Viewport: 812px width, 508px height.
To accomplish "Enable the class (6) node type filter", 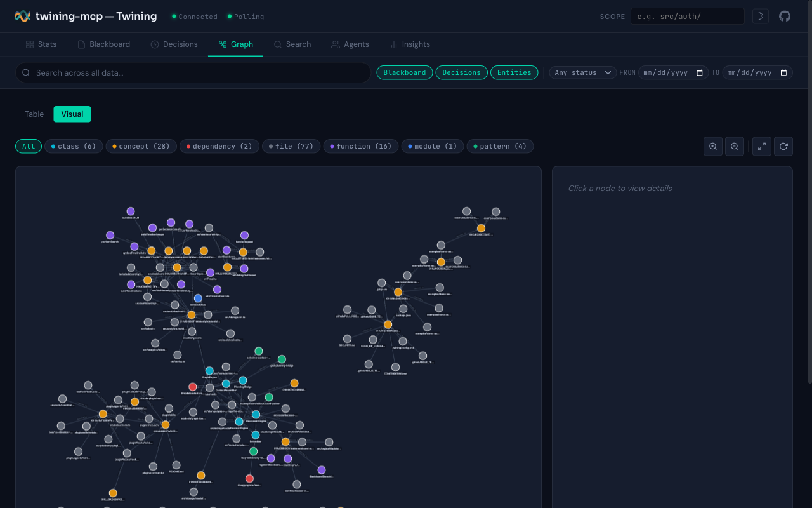I will [x=73, y=146].
